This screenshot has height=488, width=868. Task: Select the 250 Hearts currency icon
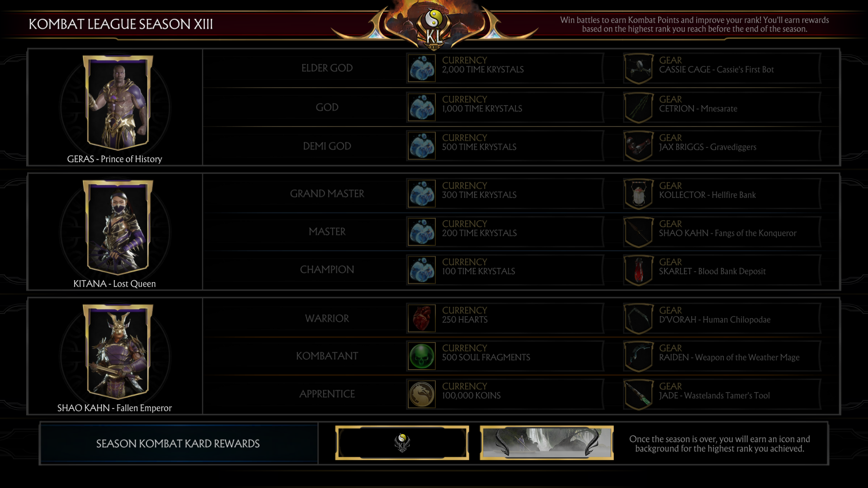click(x=421, y=318)
